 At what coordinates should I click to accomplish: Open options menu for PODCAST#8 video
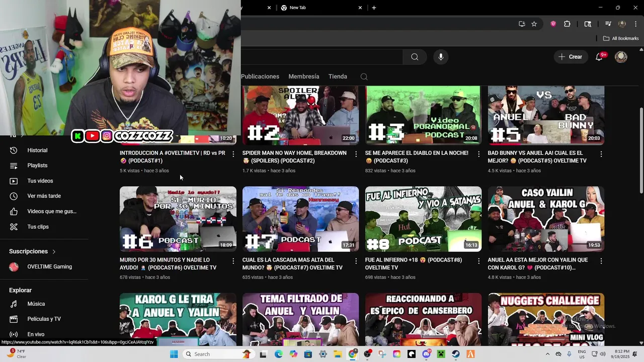click(x=478, y=261)
